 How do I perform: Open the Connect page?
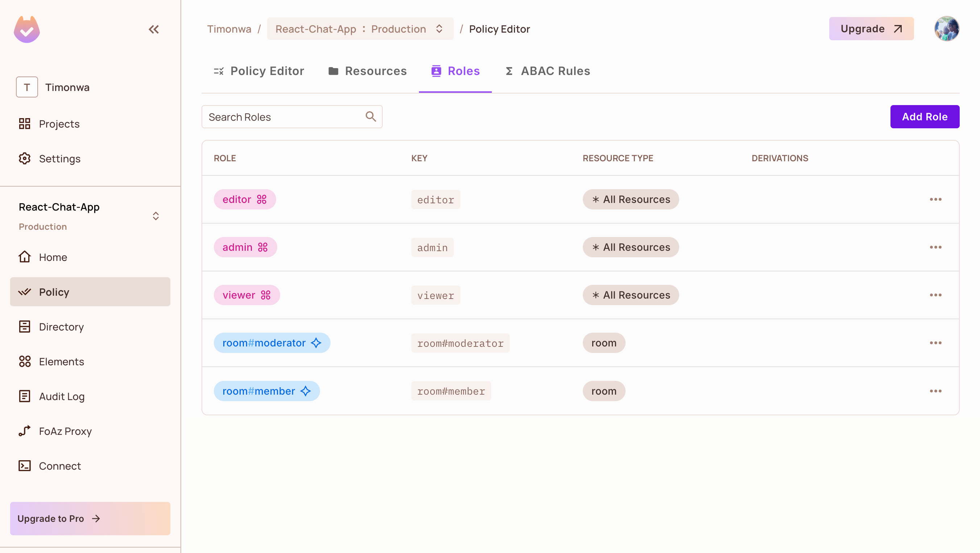click(x=60, y=466)
